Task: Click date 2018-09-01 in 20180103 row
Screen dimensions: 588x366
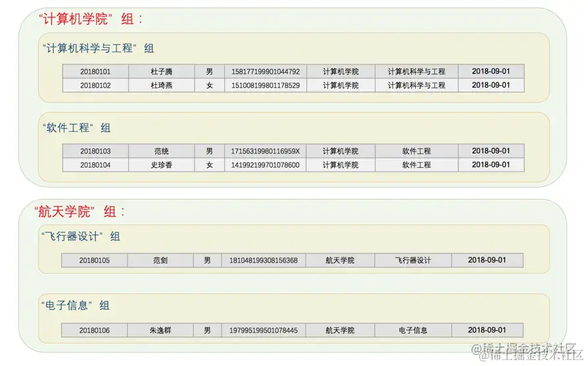Action: 491,151
